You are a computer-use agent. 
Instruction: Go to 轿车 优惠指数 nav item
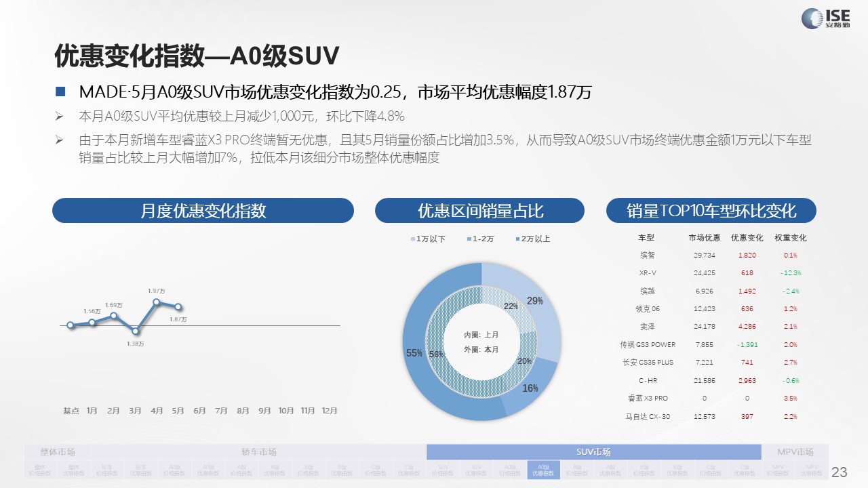coord(140,470)
